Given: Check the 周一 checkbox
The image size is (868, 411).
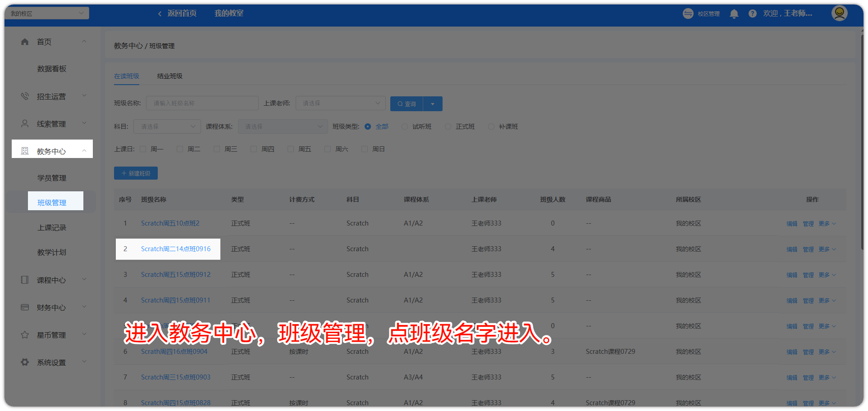Looking at the screenshot, I should 143,149.
